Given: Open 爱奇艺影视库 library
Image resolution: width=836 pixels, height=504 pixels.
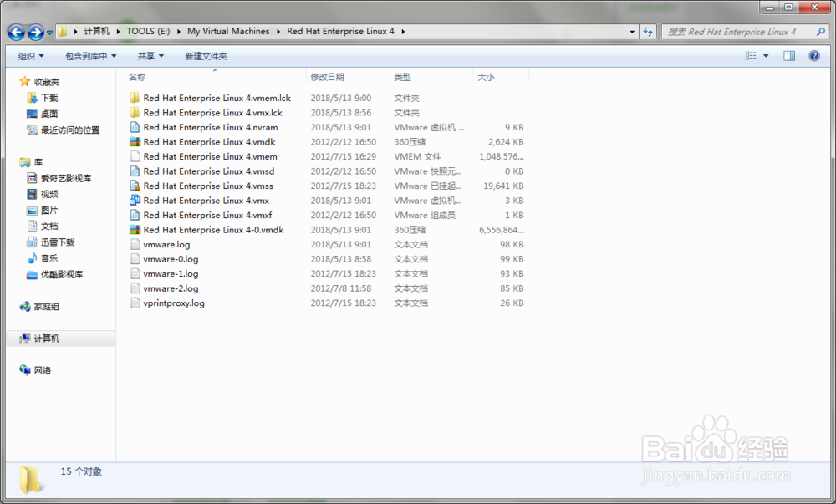Looking at the screenshot, I should 66,178.
